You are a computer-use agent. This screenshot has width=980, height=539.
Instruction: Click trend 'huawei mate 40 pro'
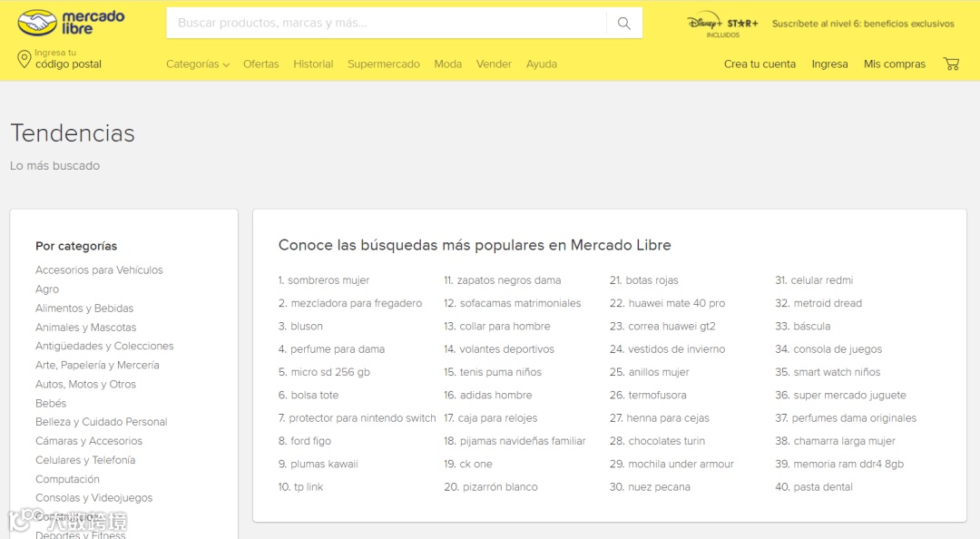point(677,303)
